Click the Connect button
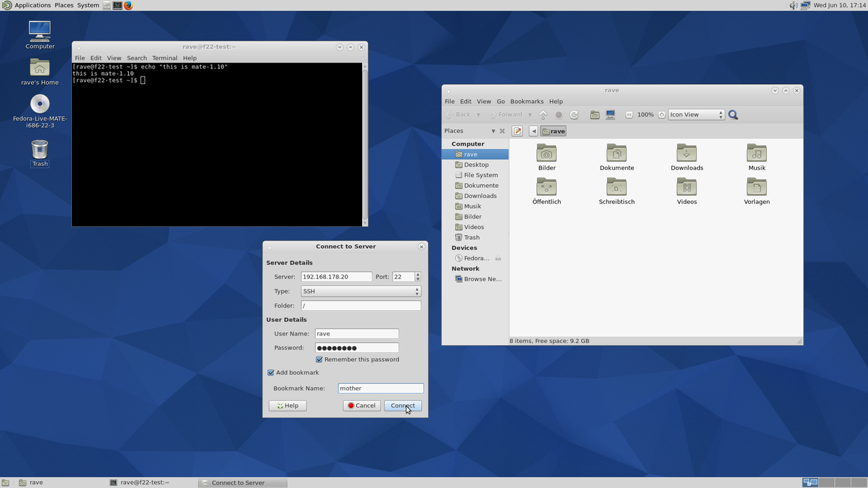Image resolution: width=868 pixels, height=488 pixels. (403, 406)
